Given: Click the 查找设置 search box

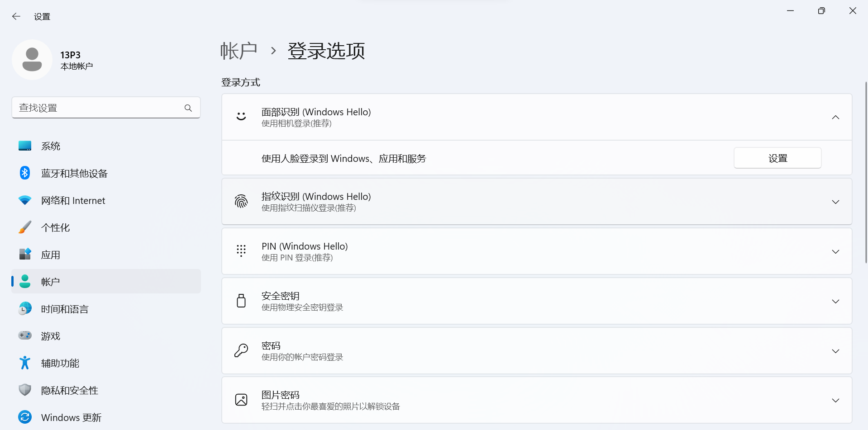Looking at the screenshot, I should click(97, 108).
